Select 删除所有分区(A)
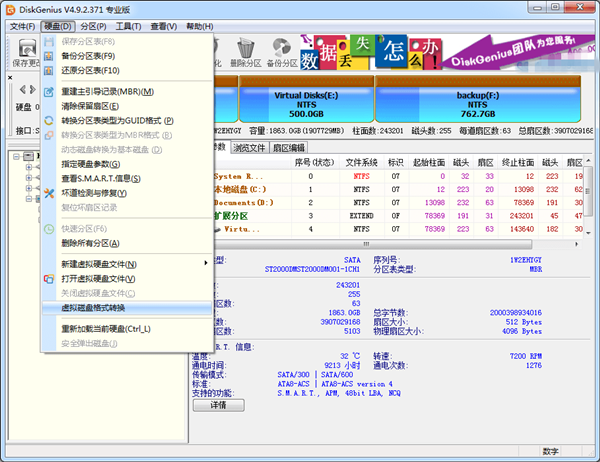The width and height of the screenshot is (600, 462). (x=126, y=243)
